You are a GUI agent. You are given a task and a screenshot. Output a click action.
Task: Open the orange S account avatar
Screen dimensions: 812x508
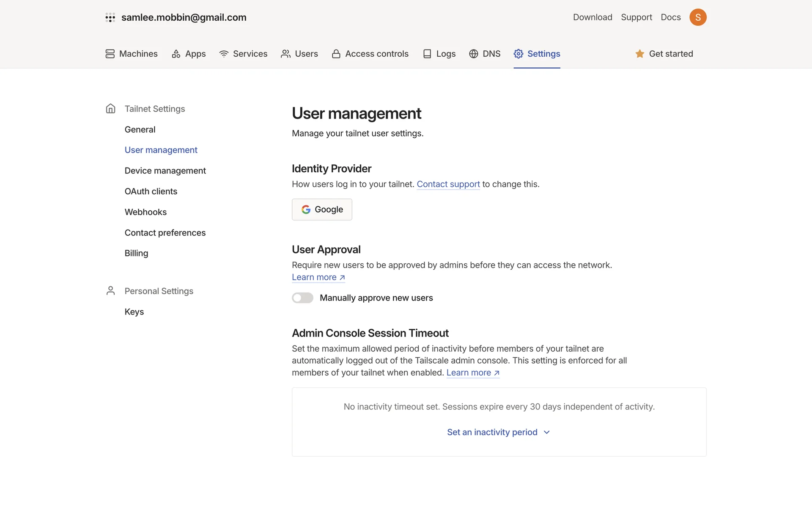click(698, 17)
